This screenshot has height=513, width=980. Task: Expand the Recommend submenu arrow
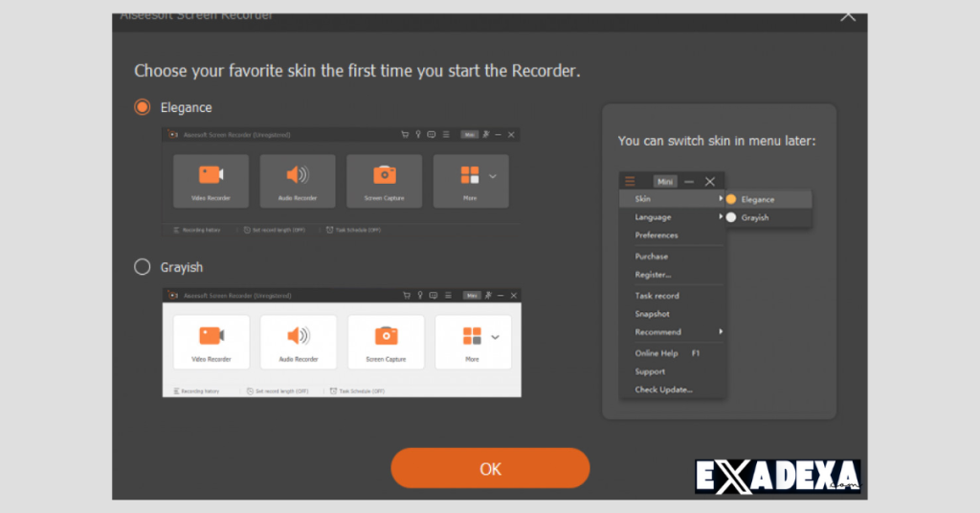coord(721,331)
